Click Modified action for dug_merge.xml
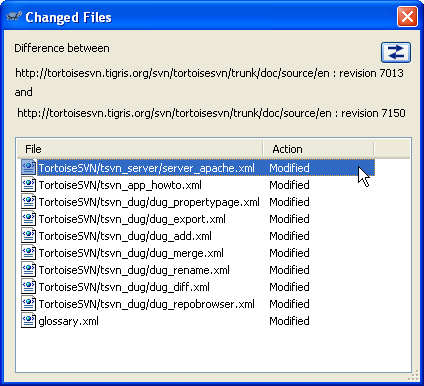Image resolution: width=424 pixels, height=386 pixels. (x=289, y=253)
